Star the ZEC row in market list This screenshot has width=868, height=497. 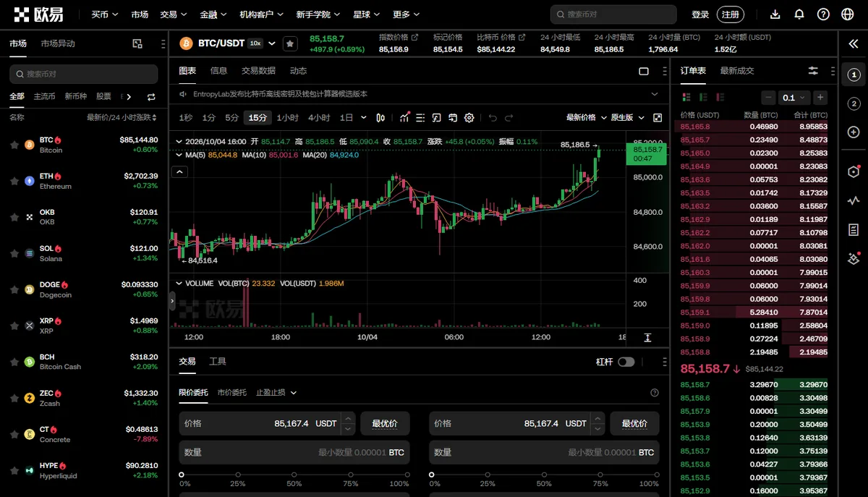pyautogui.click(x=14, y=398)
